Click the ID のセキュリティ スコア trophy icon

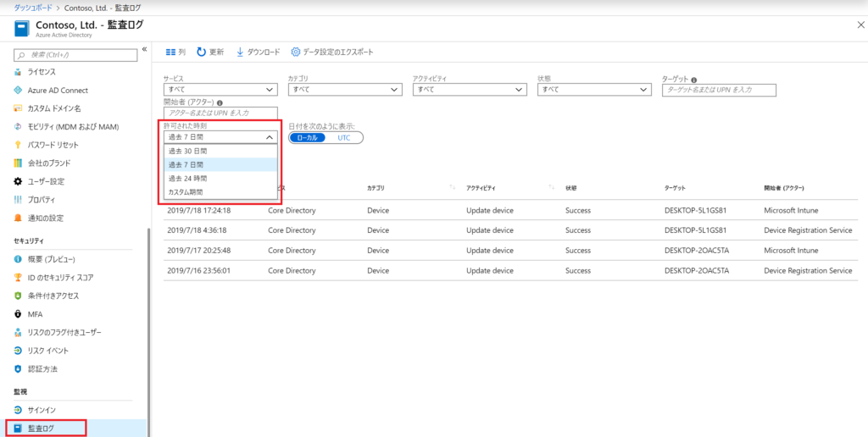pos(18,278)
